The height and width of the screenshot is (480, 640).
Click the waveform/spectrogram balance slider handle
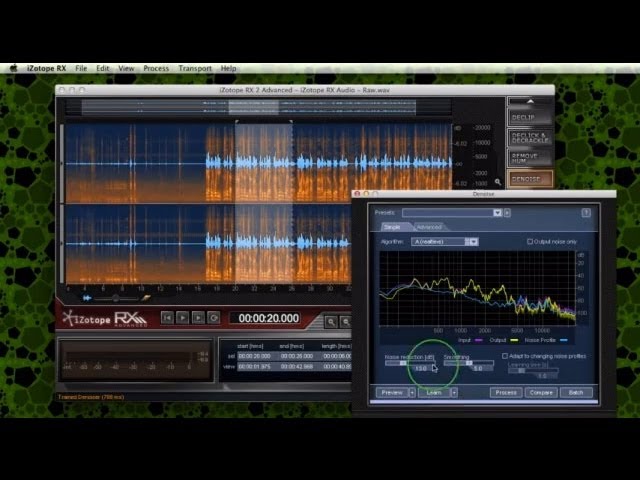coord(116,298)
